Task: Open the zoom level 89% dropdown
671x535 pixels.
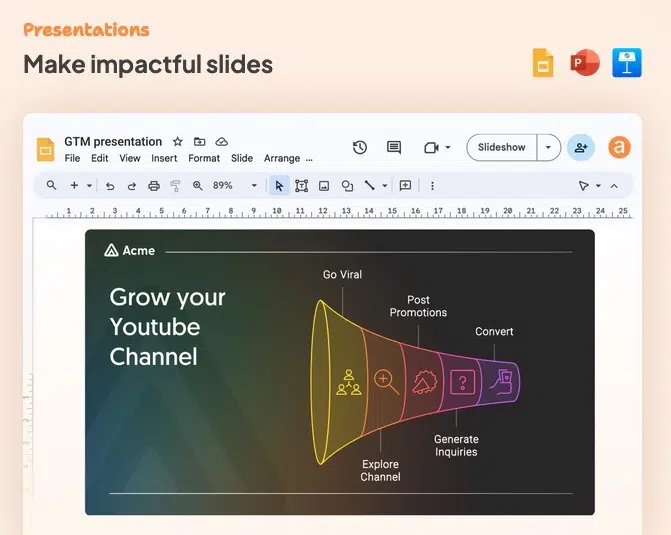Action: (254, 185)
